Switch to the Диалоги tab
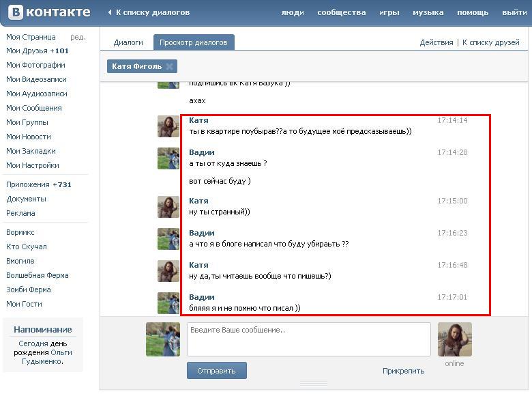The image size is (532, 394). pos(128,42)
